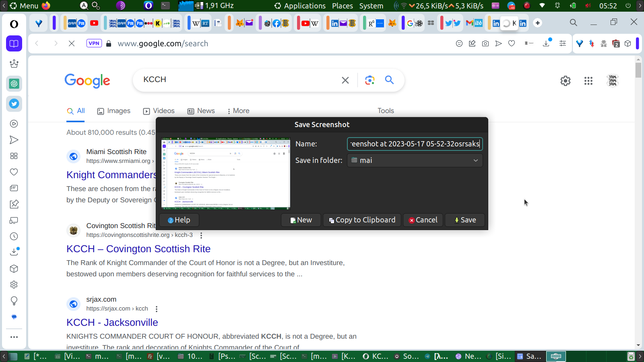Image resolution: width=644 pixels, height=362 pixels.
Task: Open the System menu
Action: (x=371, y=6)
